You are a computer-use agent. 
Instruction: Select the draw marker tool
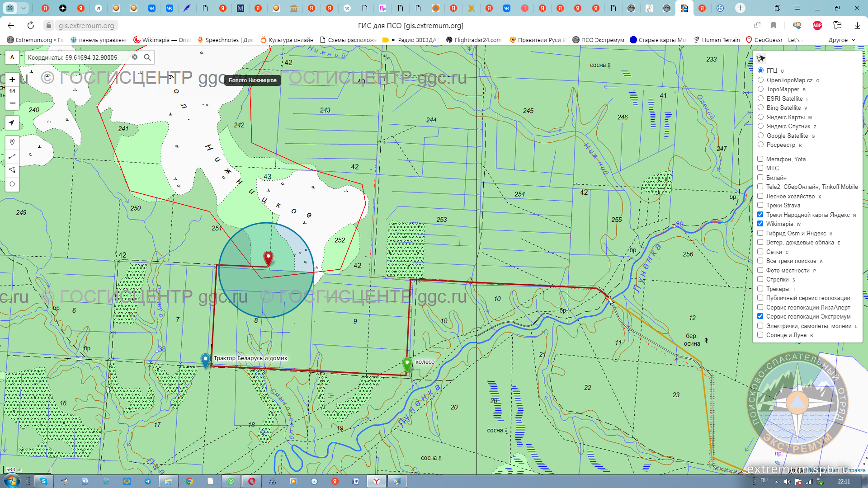(x=12, y=142)
